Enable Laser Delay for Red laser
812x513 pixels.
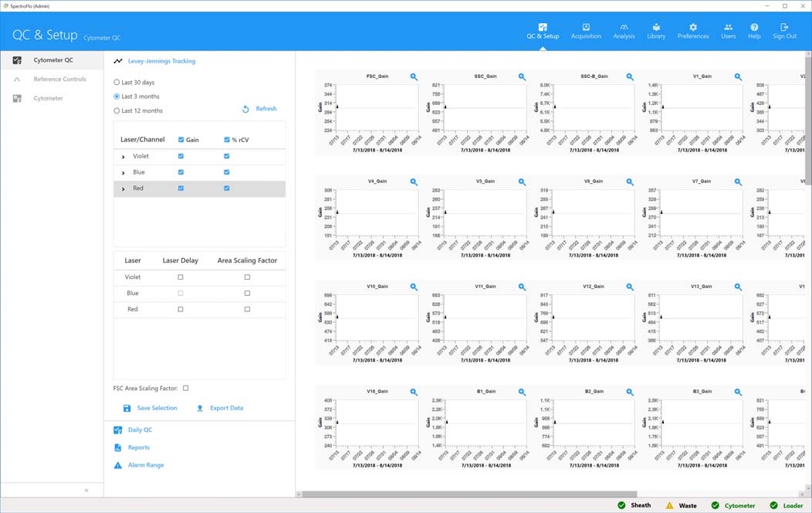[181, 309]
